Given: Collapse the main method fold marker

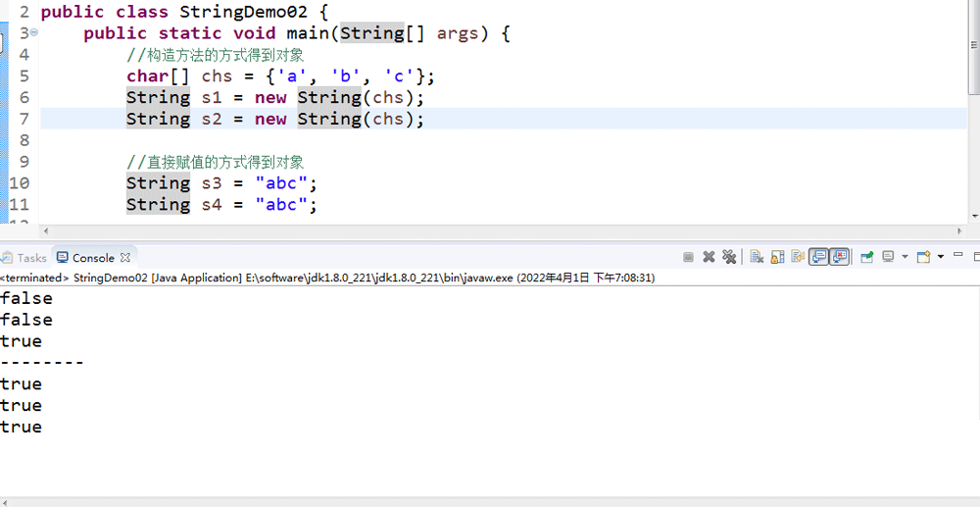Looking at the screenshot, I should [33, 32].
